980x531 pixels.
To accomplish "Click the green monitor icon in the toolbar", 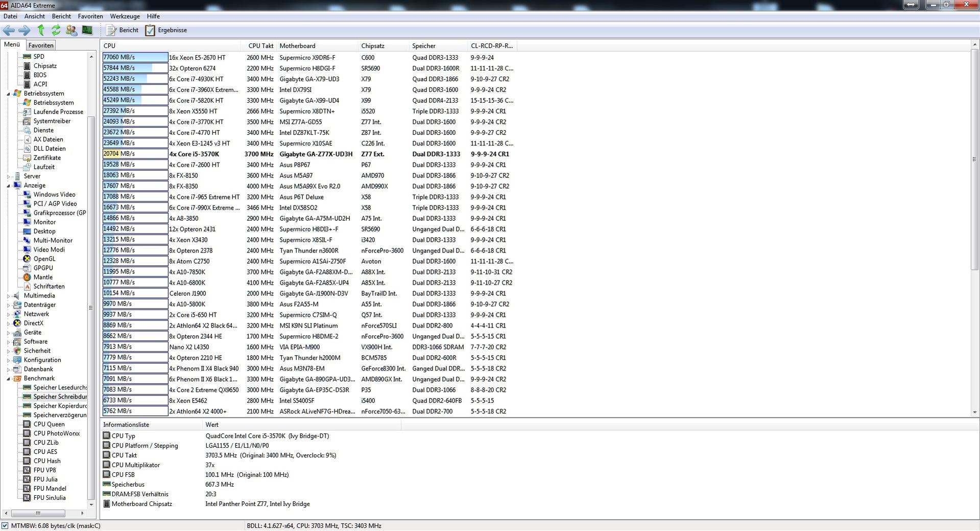I will pyautogui.click(x=87, y=30).
